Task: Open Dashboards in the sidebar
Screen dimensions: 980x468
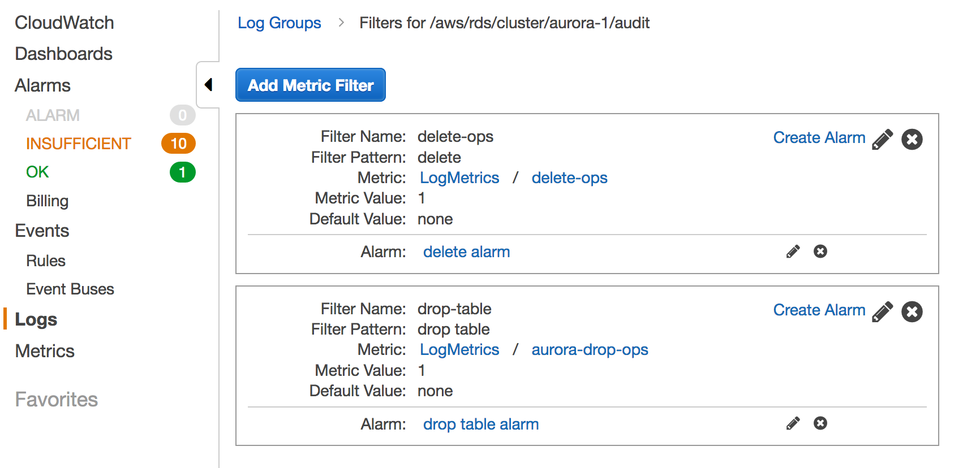Action: point(63,54)
